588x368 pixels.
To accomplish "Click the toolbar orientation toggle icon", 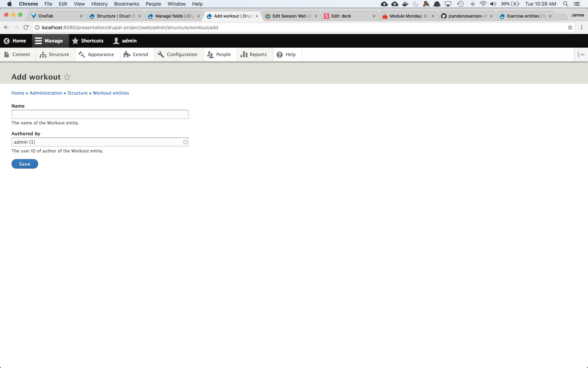I will (581, 55).
